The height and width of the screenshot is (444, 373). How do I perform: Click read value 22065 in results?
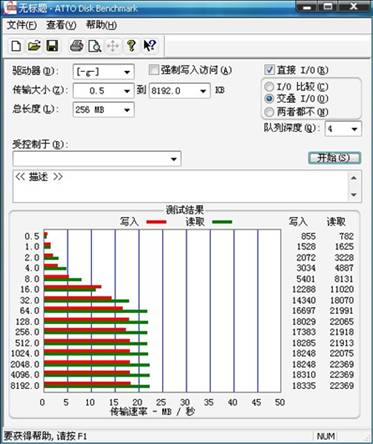[342, 321]
